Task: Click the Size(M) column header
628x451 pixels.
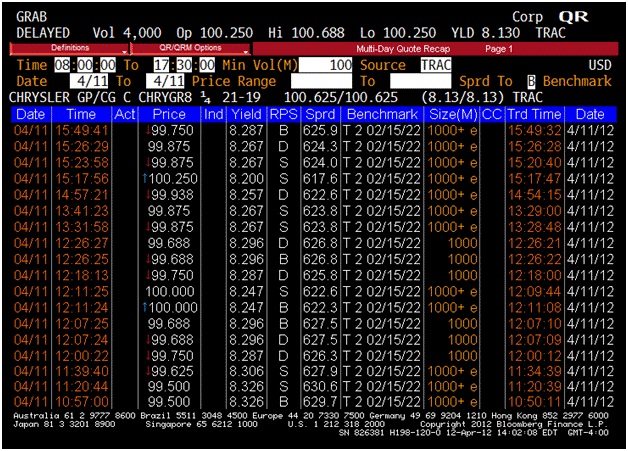Action: click(453, 115)
